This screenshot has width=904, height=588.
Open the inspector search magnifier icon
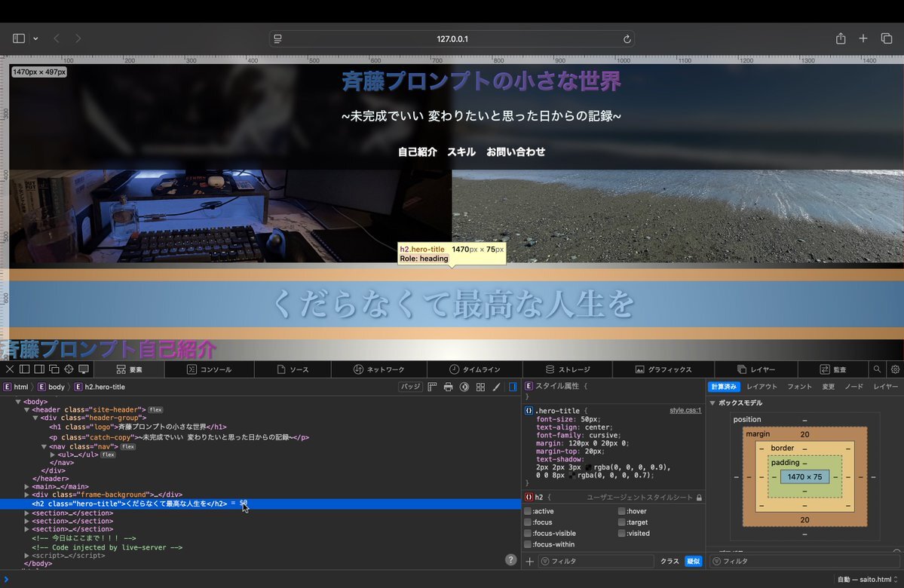pos(877,369)
